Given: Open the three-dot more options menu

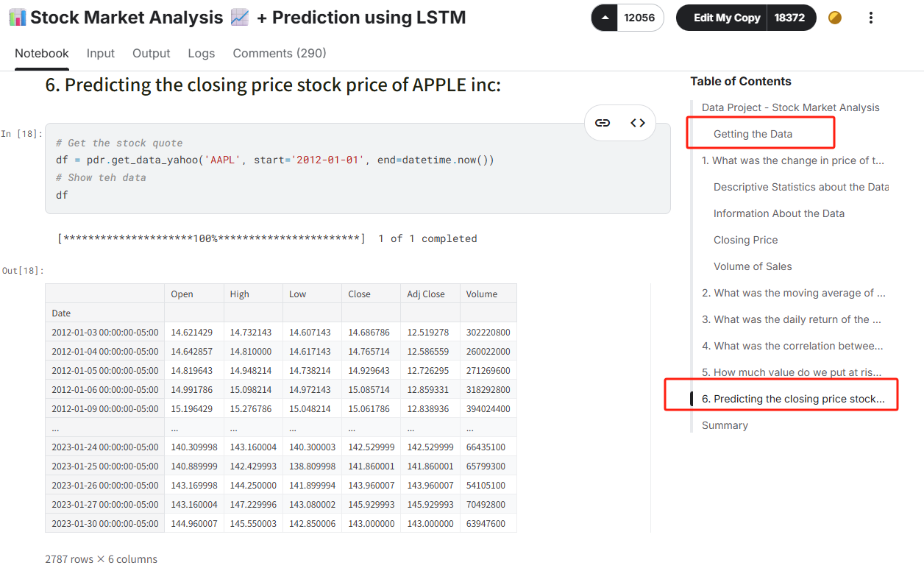Looking at the screenshot, I should pyautogui.click(x=871, y=18).
